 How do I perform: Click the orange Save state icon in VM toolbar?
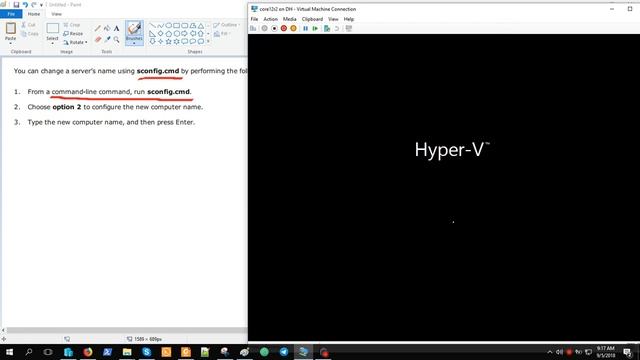click(x=293, y=29)
